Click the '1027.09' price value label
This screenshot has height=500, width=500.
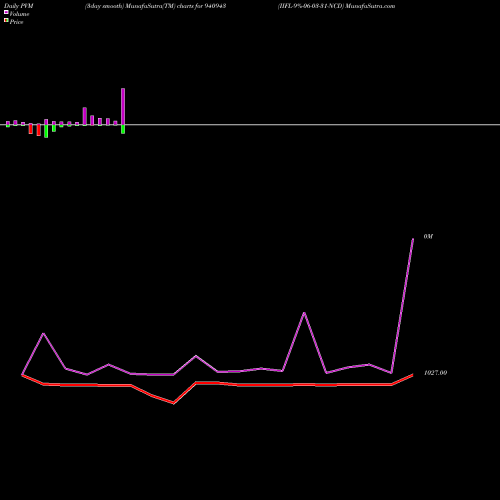pyautogui.click(x=435, y=373)
